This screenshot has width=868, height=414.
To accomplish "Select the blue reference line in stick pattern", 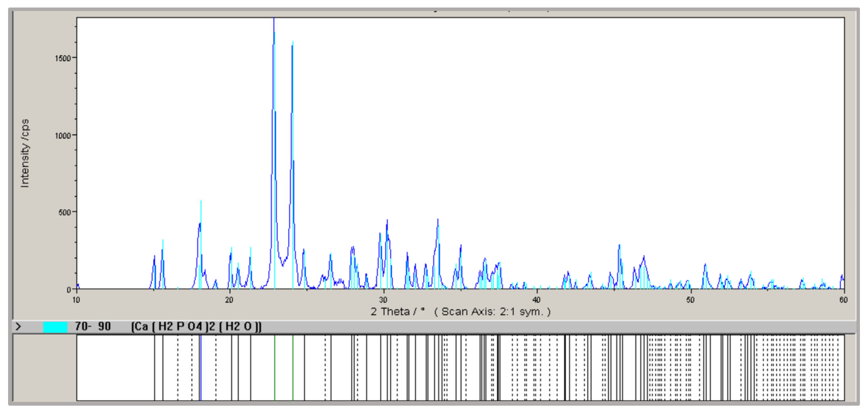I will pyautogui.click(x=201, y=367).
